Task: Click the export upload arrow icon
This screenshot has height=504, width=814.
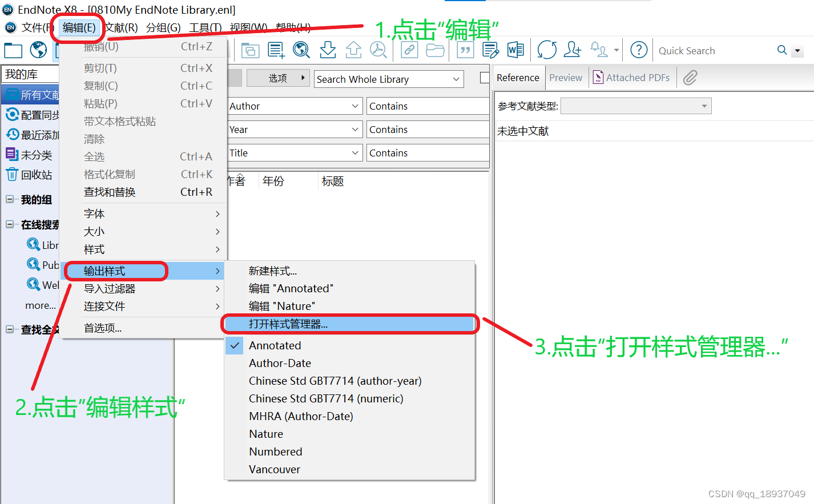Action: (x=353, y=50)
